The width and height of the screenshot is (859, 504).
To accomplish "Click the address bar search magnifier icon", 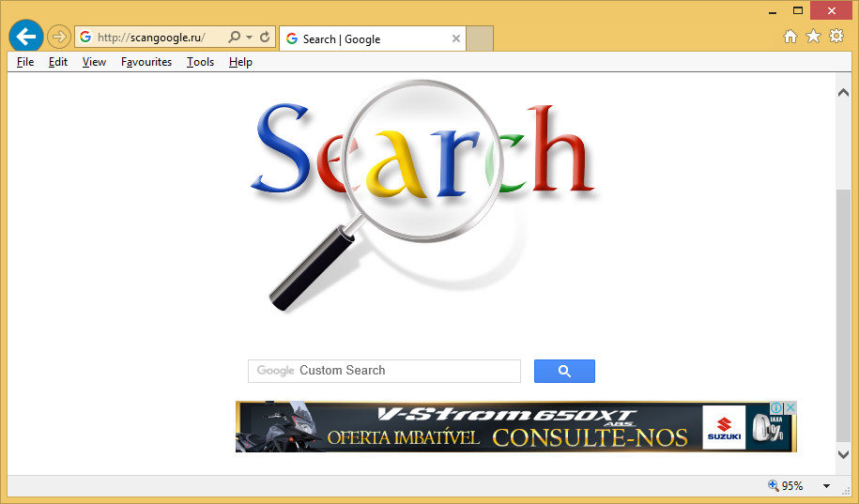I will [x=235, y=37].
